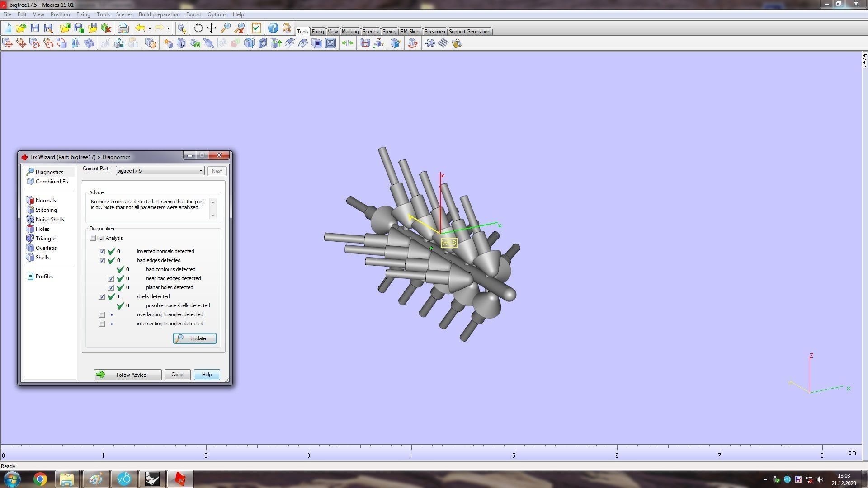Expand the Current Part dropdown
The image size is (868, 488).
[x=201, y=171]
